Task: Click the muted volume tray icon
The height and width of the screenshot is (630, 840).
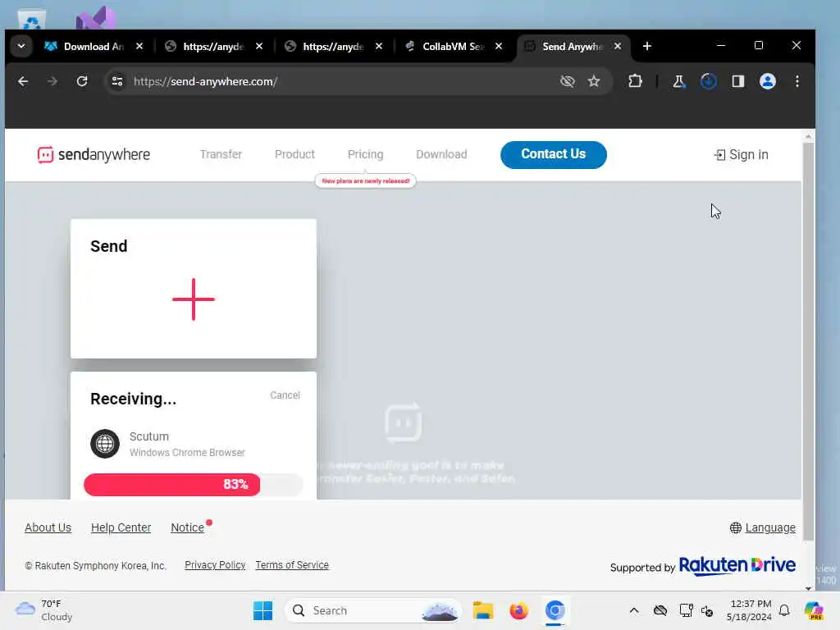Action: click(707, 610)
